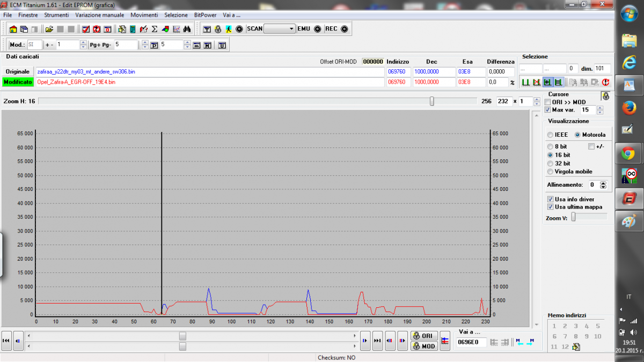This screenshot has width=644, height=362.
Task: Click the Vai a address input field
Action: point(471,342)
